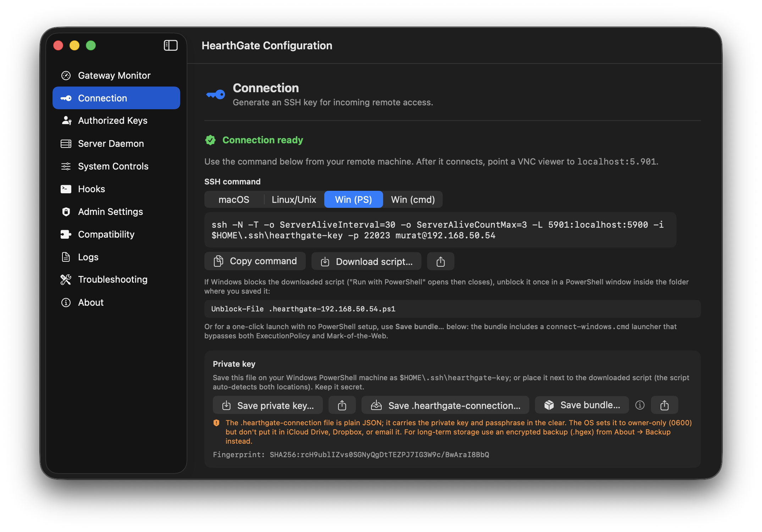Click the About info icon
The height and width of the screenshot is (532, 762).
[x=66, y=302]
